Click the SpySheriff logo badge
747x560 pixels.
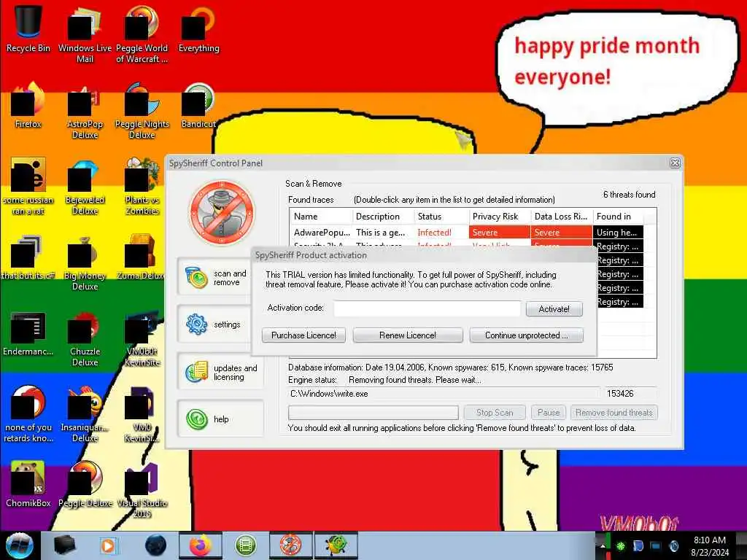[x=222, y=212]
